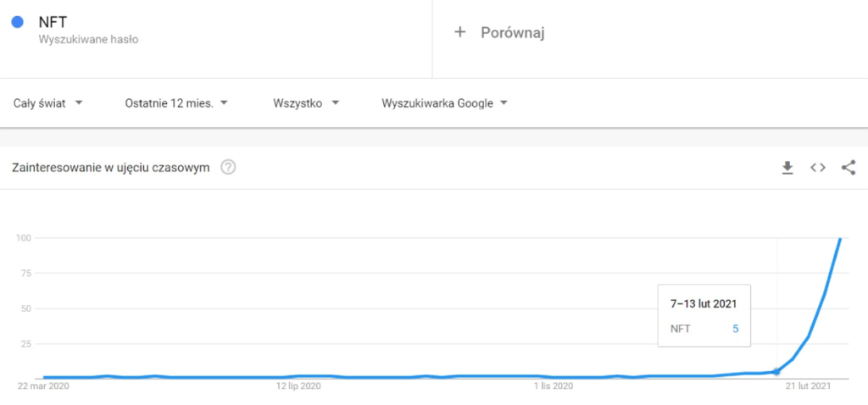The image size is (868, 405).
Task: Click the share chart icon
Action: click(848, 168)
